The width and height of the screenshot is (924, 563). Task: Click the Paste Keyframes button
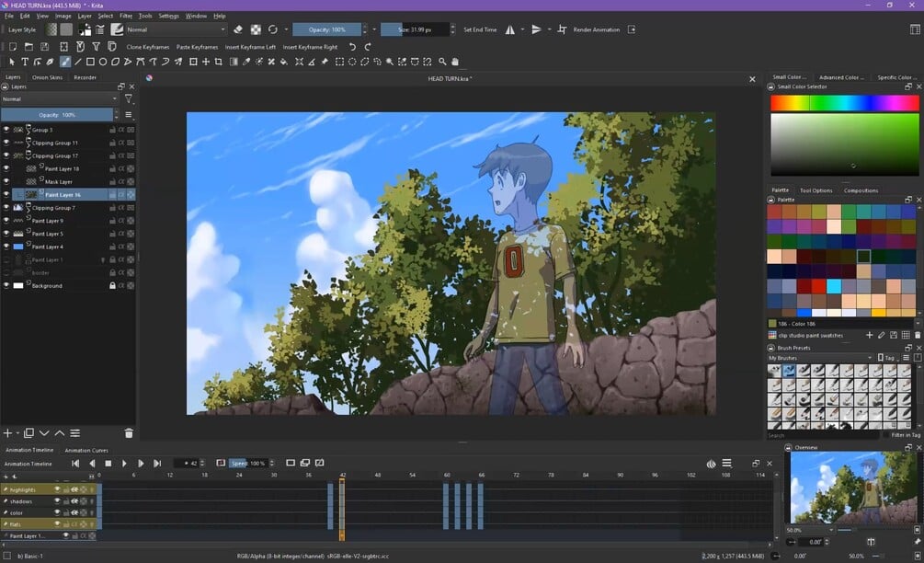(x=197, y=47)
